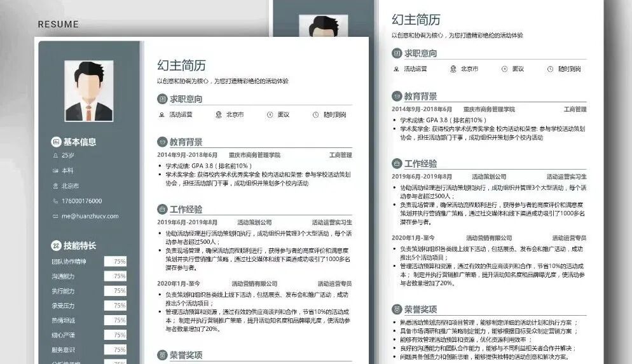
Task: Click the location icon beside sidebar 北京市
Action: pos(55,186)
